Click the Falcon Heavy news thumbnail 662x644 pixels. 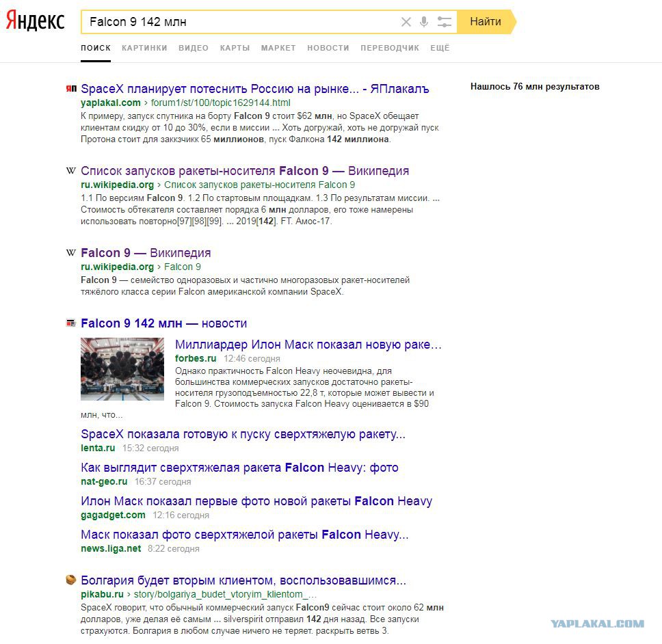tap(122, 369)
